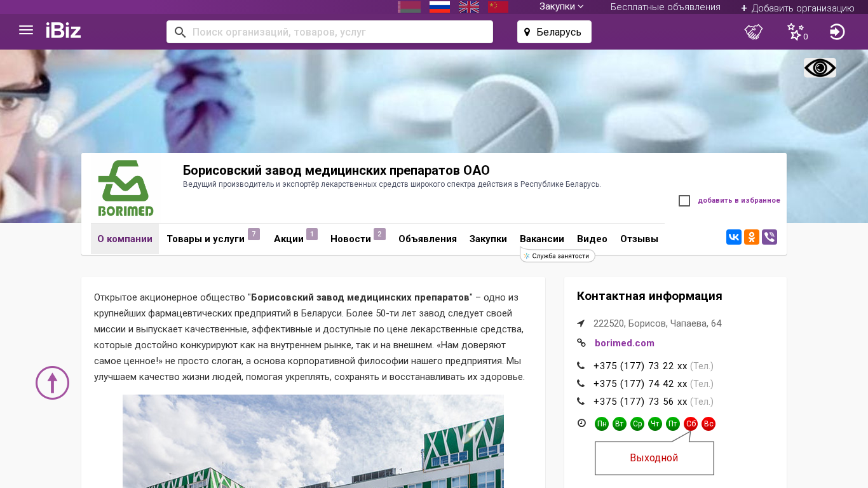Open the hamburger main menu
This screenshot has width=868, height=488.
[26, 30]
